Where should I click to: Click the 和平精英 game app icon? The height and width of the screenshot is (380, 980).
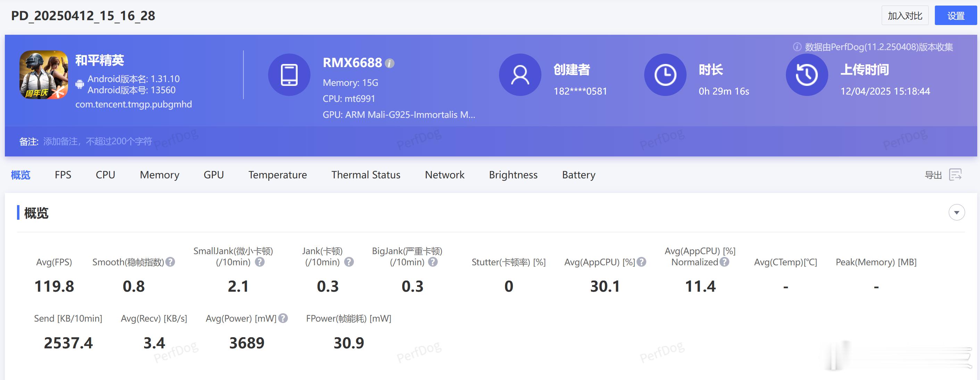click(44, 75)
